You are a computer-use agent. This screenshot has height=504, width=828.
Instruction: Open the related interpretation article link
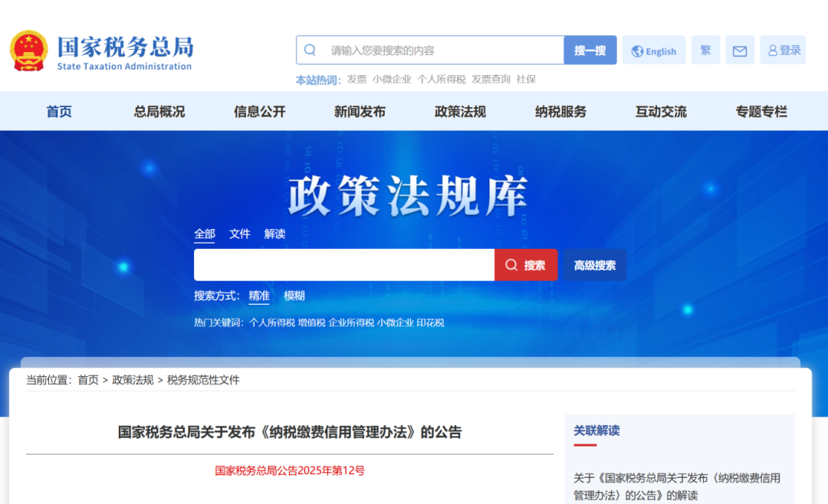[x=677, y=486]
